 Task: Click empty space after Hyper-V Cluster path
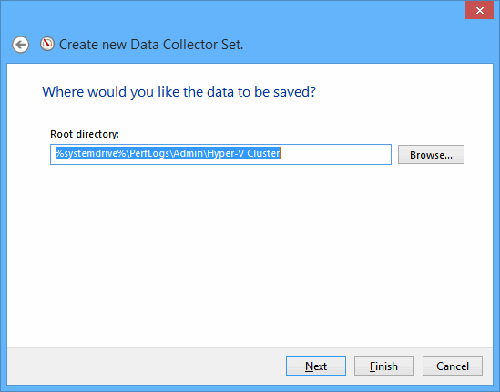pyautogui.click(x=335, y=154)
